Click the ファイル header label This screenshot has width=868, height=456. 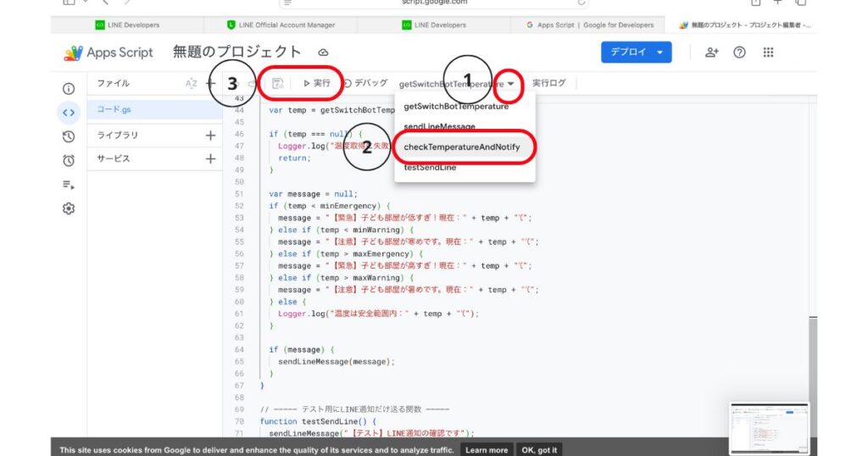click(113, 83)
